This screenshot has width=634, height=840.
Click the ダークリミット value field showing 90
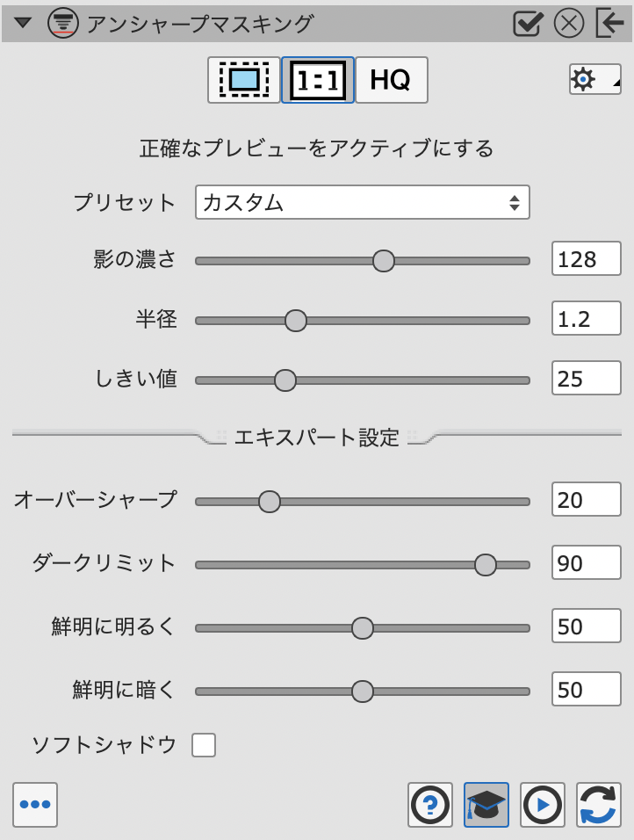tap(587, 562)
